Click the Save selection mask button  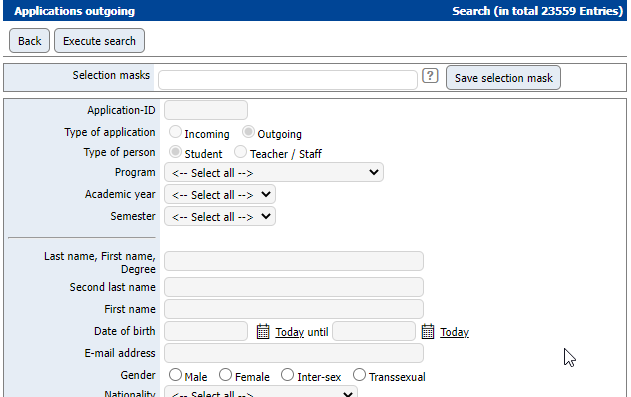point(503,78)
